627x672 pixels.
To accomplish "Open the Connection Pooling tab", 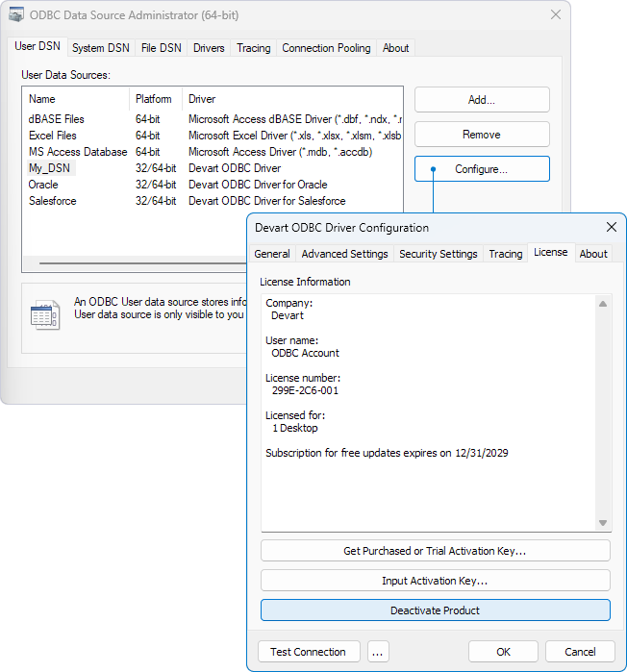I will click(326, 48).
